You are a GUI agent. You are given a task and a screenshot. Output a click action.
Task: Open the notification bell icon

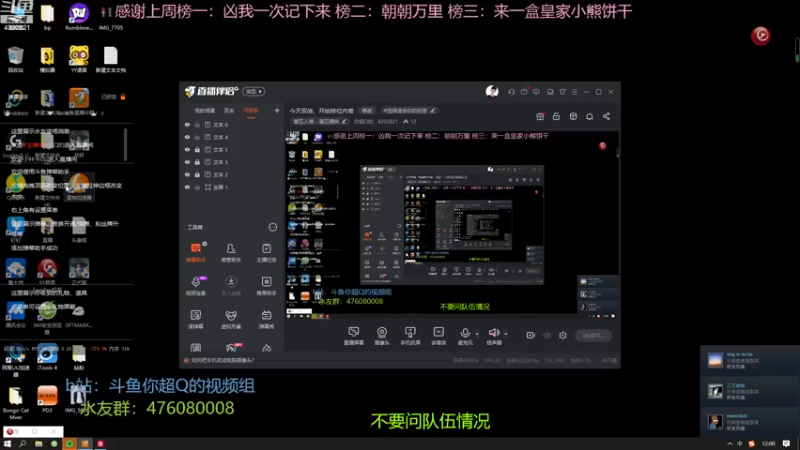(589, 116)
